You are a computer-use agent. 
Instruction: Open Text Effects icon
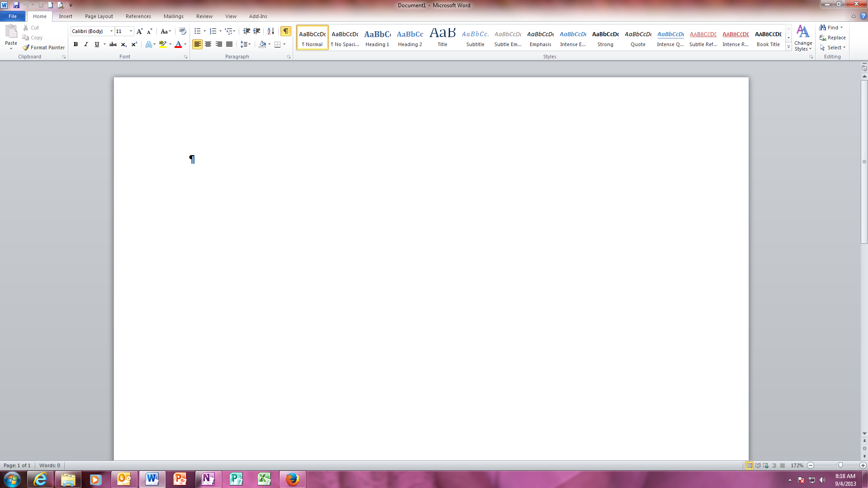pyautogui.click(x=149, y=44)
